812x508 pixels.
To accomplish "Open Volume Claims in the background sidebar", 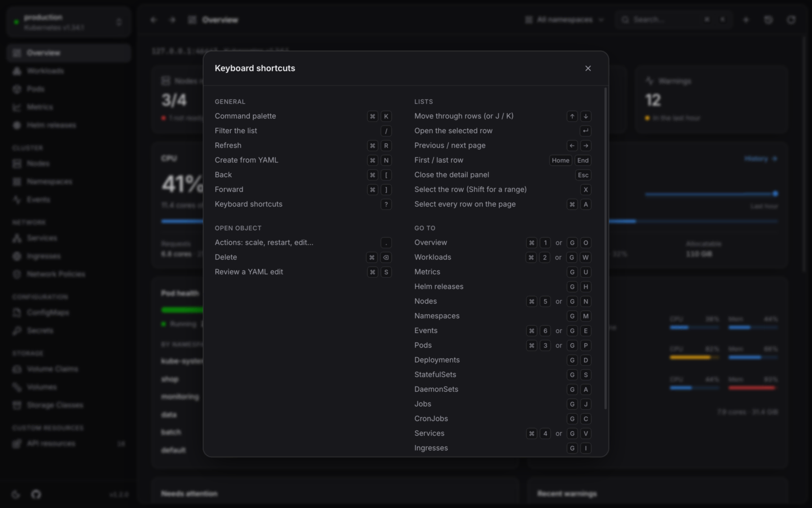I will (x=69, y=369).
